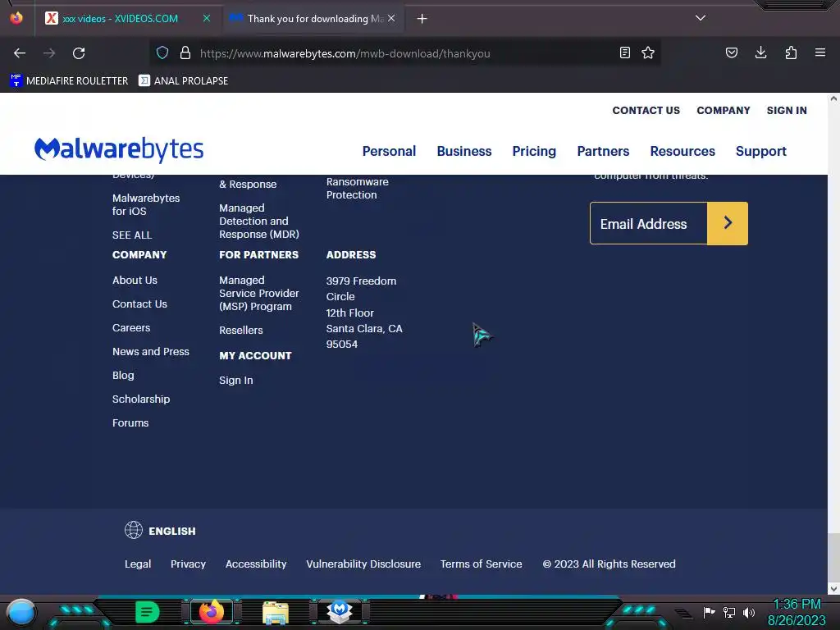Open the volume speaker tray icon
The image size is (840, 630).
pos(749,612)
